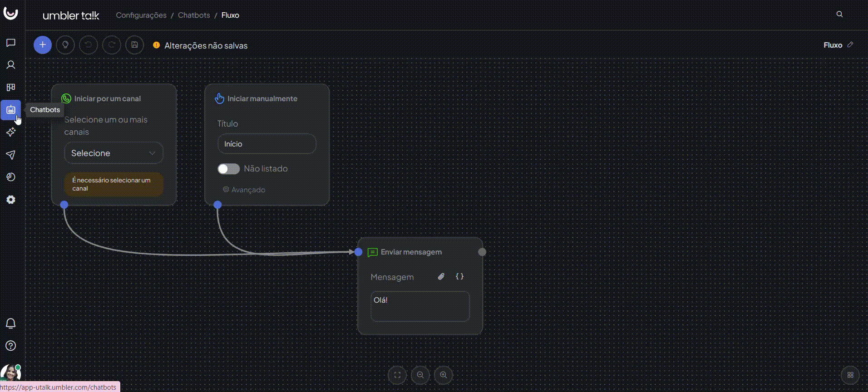Go to Configurações breadcrumb link
This screenshot has width=868, height=392.
[141, 15]
